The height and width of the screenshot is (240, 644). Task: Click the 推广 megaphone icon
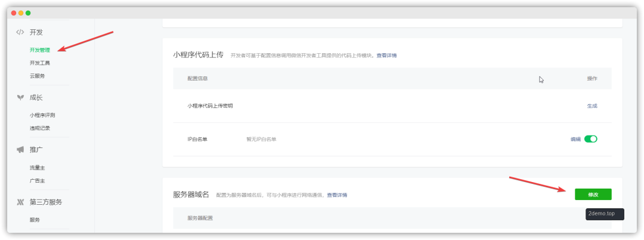(x=20, y=150)
